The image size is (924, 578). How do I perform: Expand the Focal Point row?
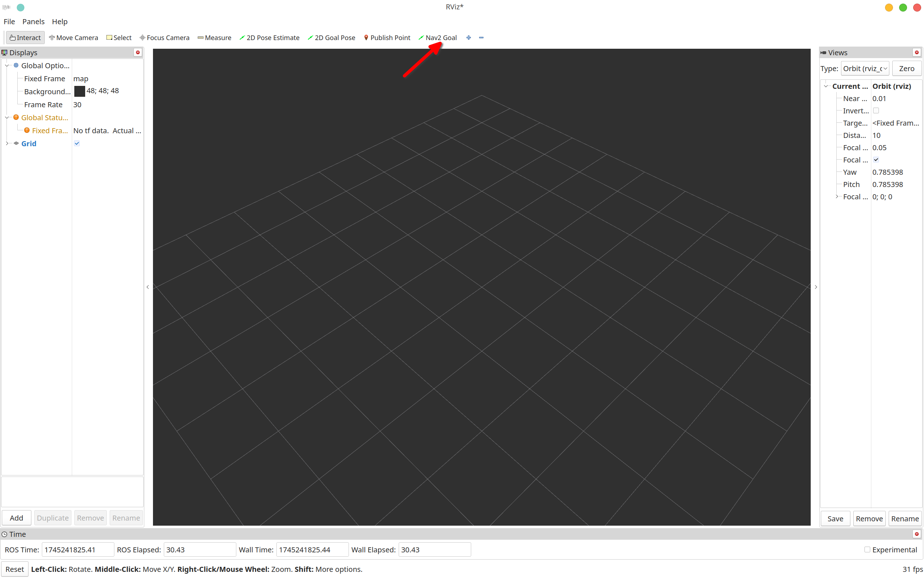pos(837,196)
